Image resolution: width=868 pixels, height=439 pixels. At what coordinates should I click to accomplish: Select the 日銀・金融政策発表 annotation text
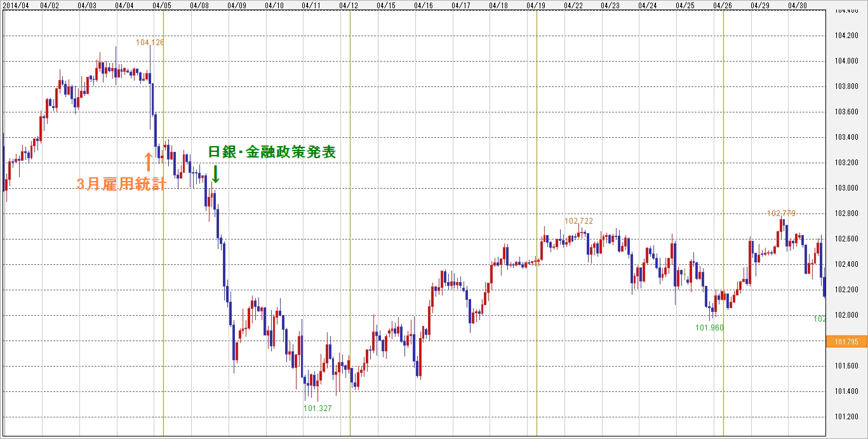tap(272, 152)
